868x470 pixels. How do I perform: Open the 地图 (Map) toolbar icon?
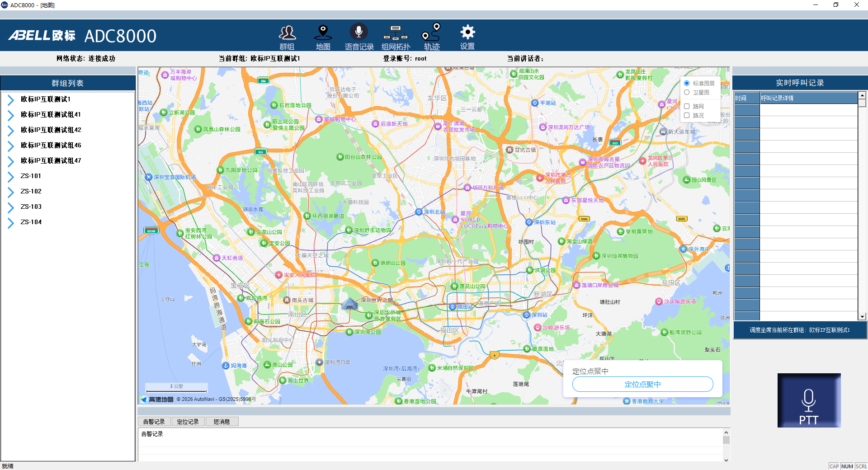pyautogui.click(x=323, y=37)
